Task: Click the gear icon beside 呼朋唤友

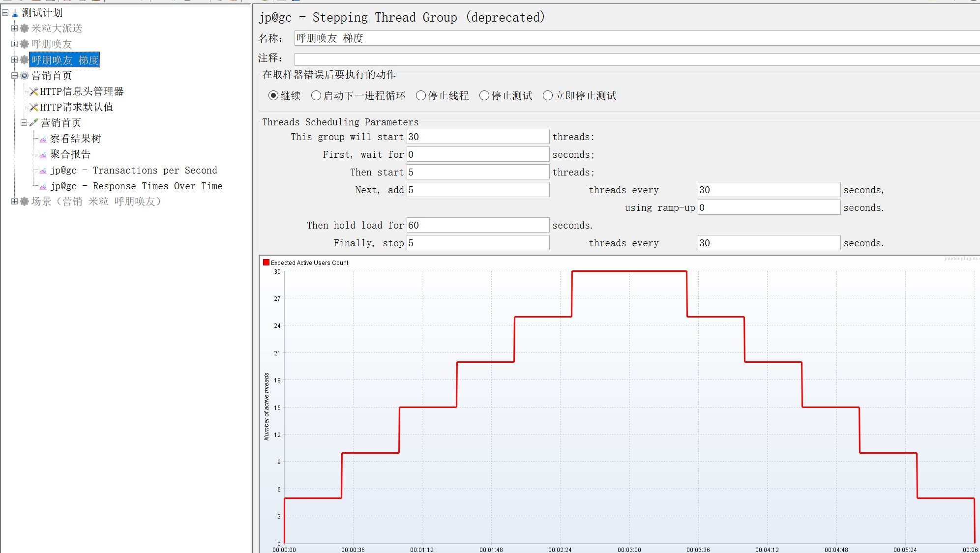Action: (24, 44)
